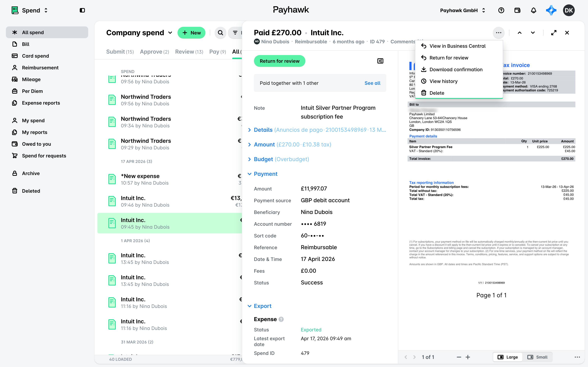
Task: Open the wallet icon in header
Action: pyautogui.click(x=517, y=10)
